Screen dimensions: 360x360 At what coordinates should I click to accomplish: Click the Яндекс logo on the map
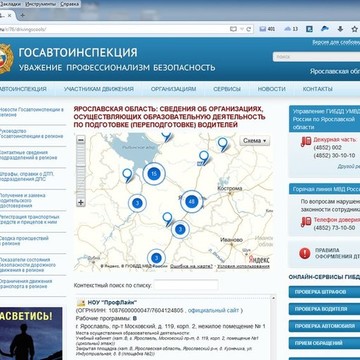coord(259,259)
